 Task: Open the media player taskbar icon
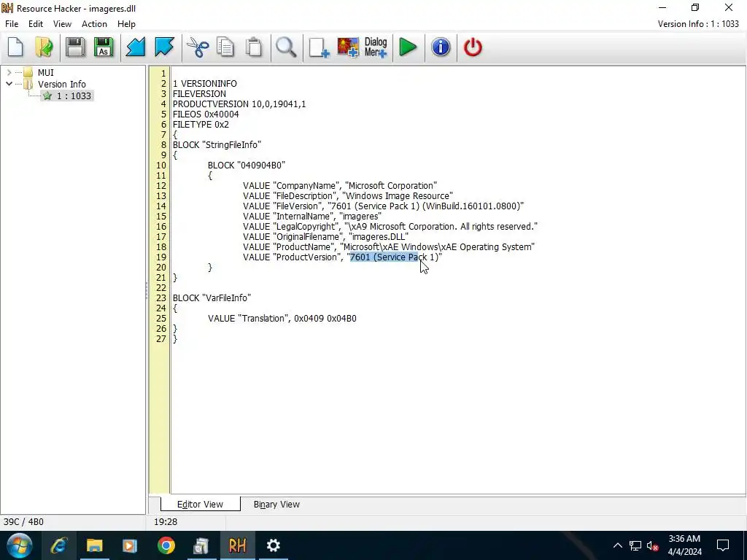tap(130, 545)
